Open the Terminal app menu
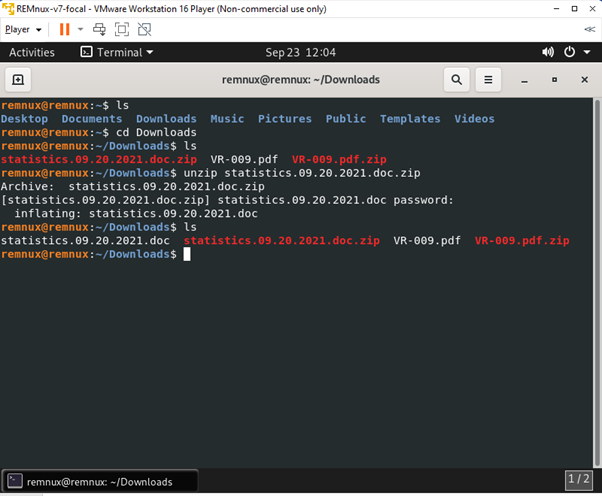 tap(117, 52)
